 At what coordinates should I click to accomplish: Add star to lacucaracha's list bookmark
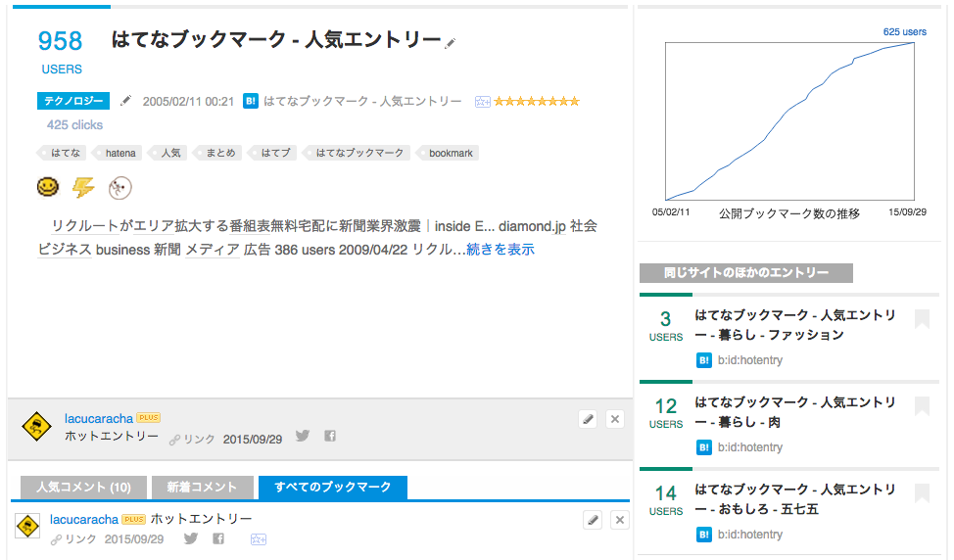(x=259, y=539)
